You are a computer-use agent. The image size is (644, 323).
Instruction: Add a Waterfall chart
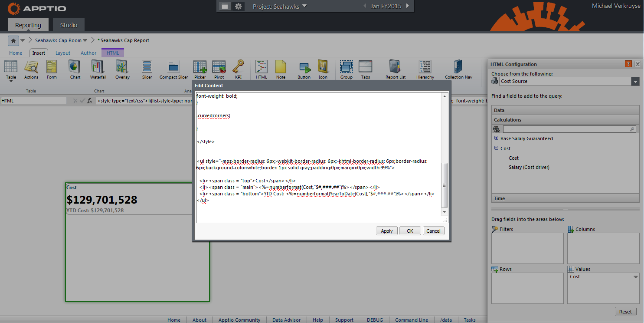click(x=98, y=69)
